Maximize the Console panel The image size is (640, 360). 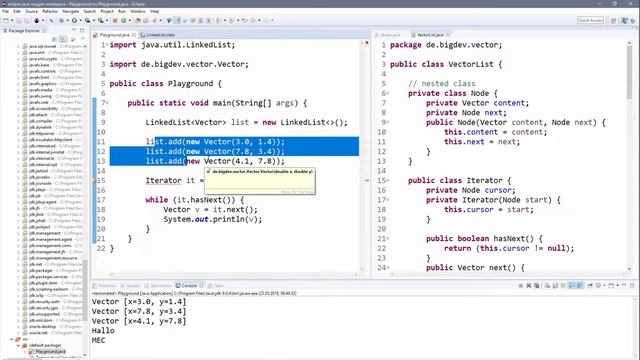click(632, 285)
